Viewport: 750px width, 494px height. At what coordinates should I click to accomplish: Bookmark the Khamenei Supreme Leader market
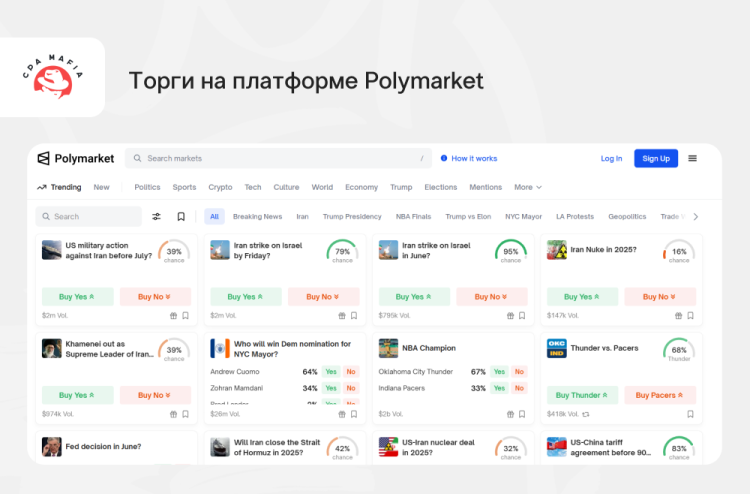click(x=185, y=413)
